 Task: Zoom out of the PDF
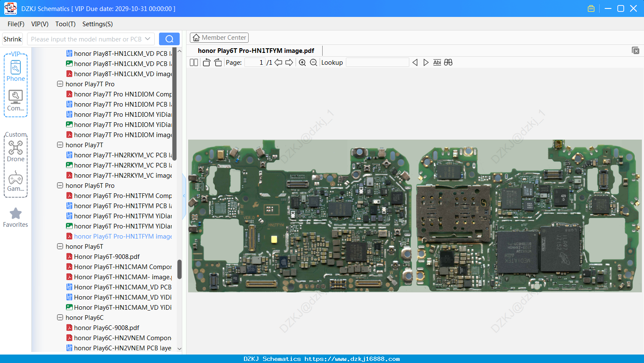coord(313,63)
